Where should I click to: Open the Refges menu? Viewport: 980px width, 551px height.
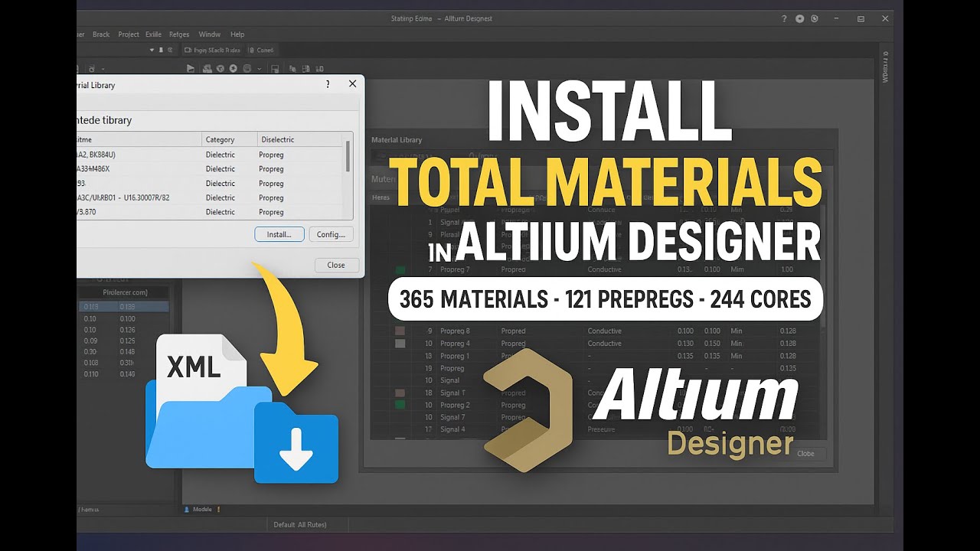coord(179,34)
